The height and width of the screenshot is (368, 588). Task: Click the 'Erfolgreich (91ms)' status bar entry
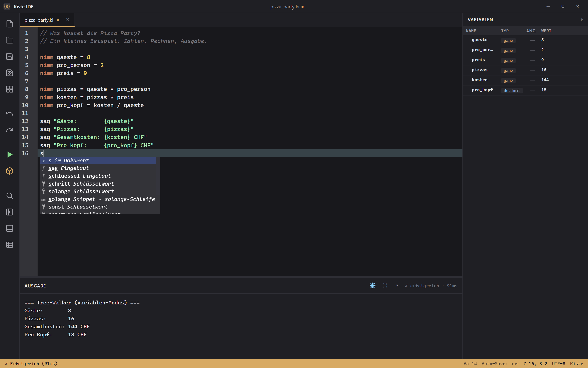[31, 364]
